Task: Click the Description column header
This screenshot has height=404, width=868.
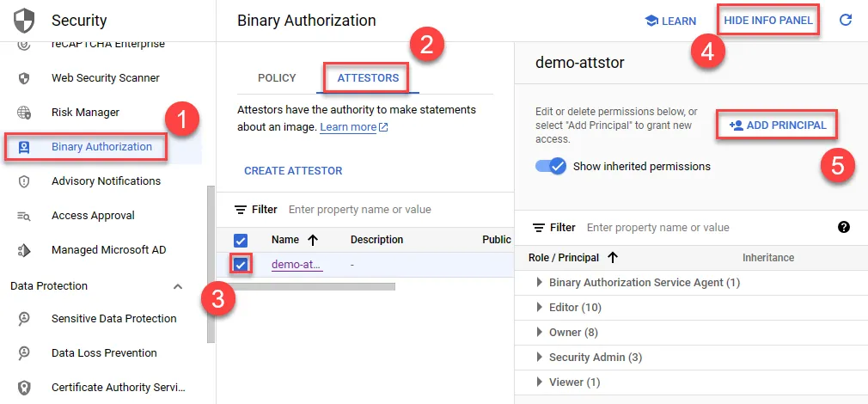Action: [377, 240]
